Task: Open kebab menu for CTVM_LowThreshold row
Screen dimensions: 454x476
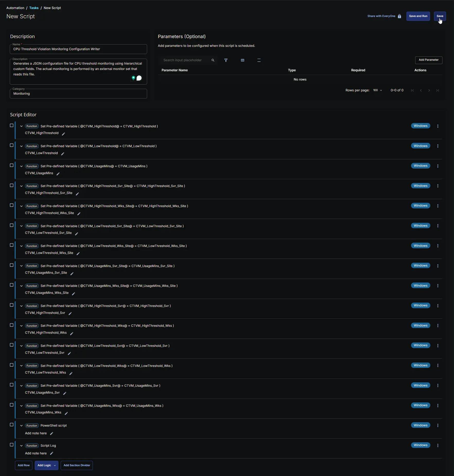Action: click(x=438, y=146)
